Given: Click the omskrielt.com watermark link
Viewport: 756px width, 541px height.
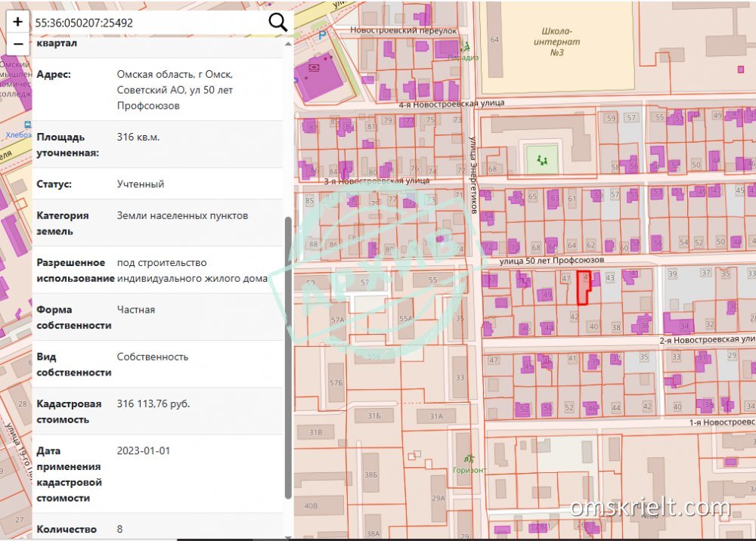Looking at the screenshot, I should click(650, 508).
